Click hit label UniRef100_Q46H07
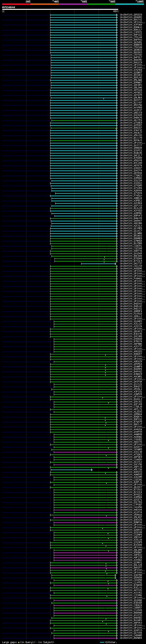Viewport: 146px width, 644px height. point(131,221)
